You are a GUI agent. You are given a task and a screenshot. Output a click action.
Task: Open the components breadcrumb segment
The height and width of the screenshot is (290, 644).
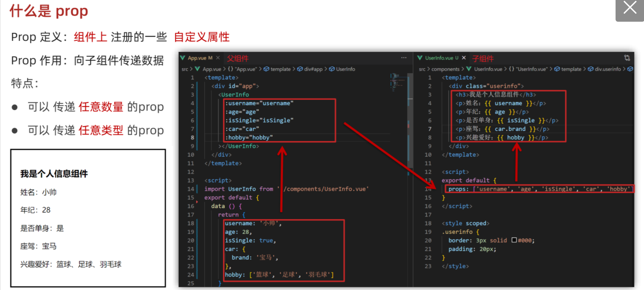tap(445, 69)
